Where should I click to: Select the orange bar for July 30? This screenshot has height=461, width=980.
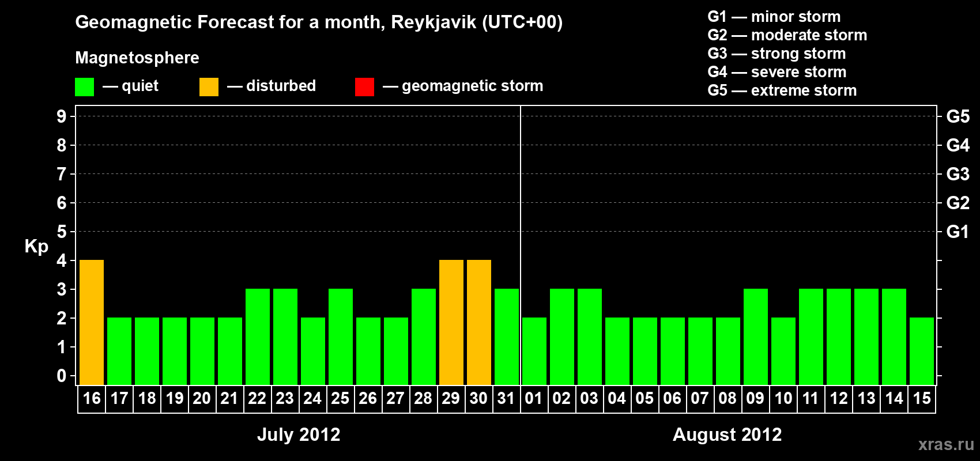(x=479, y=322)
